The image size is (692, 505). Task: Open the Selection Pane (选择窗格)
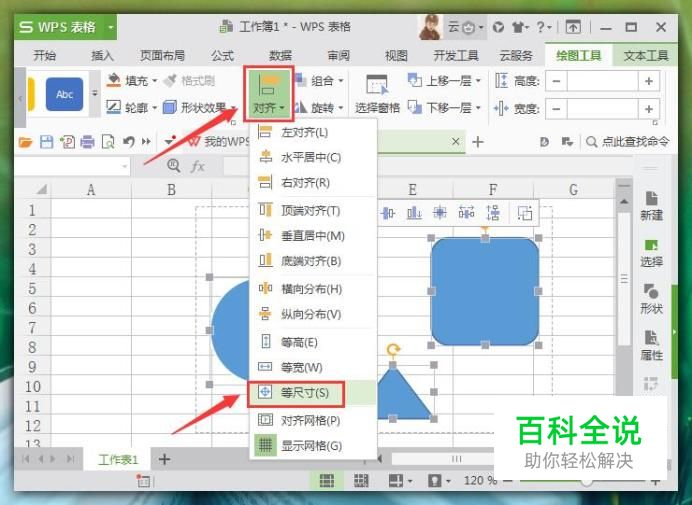click(x=377, y=94)
